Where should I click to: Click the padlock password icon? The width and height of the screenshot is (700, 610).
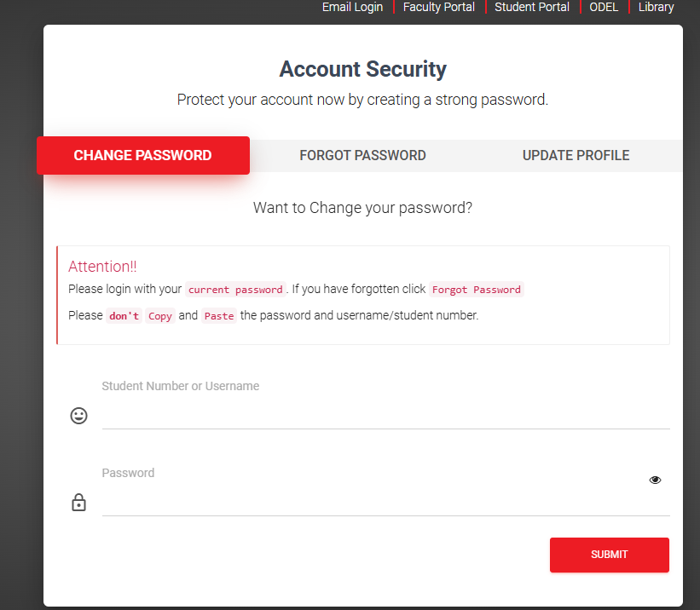coord(78,502)
